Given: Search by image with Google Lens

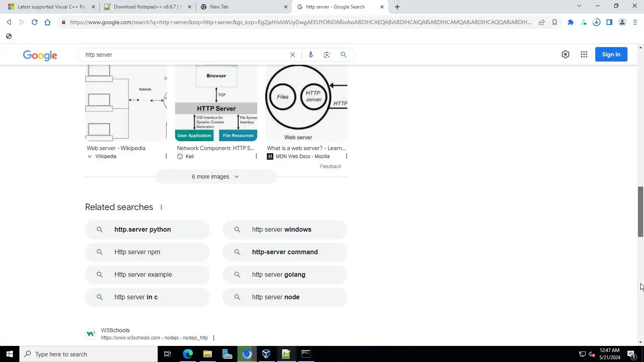Looking at the screenshot, I should (x=327, y=55).
